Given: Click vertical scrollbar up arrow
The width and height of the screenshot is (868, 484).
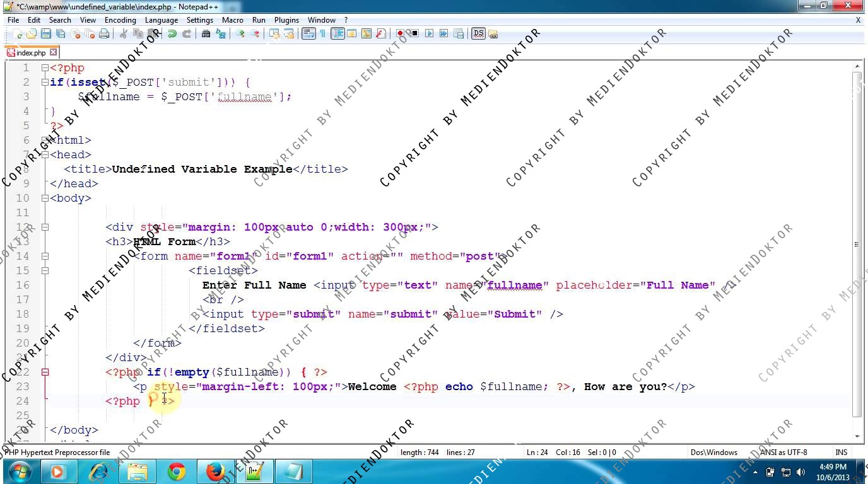Looking at the screenshot, I should tap(857, 66).
